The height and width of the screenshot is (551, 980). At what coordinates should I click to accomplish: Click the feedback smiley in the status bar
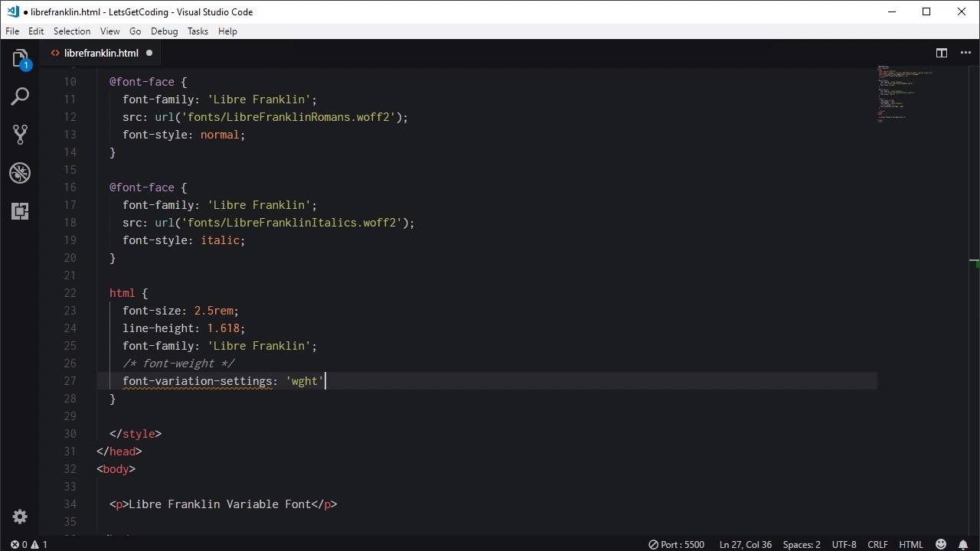(x=941, y=544)
